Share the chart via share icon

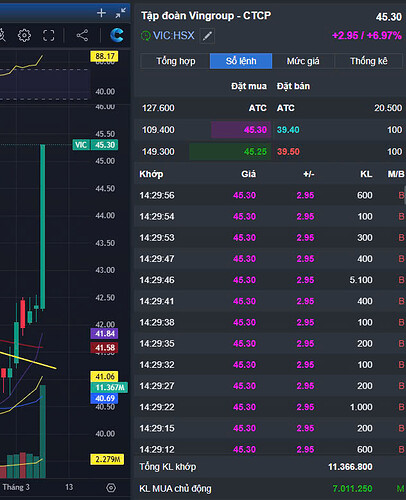click(x=82, y=35)
